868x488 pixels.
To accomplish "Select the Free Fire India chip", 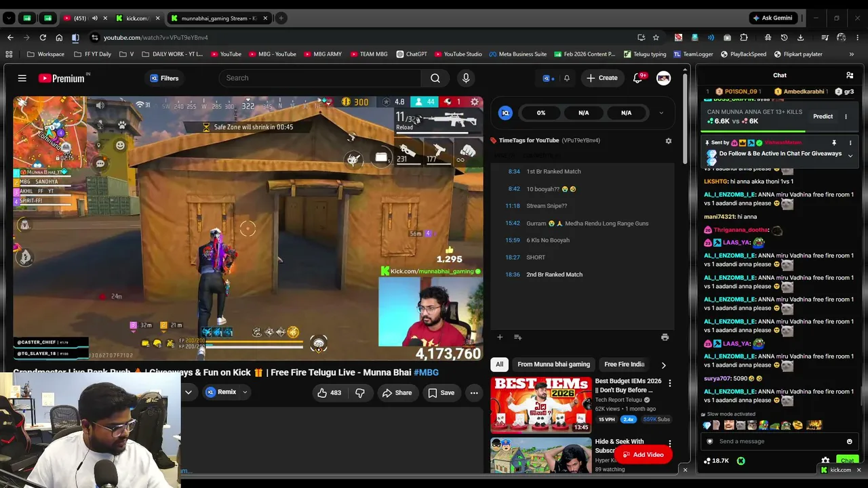I will pyautogui.click(x=625, y=364).
